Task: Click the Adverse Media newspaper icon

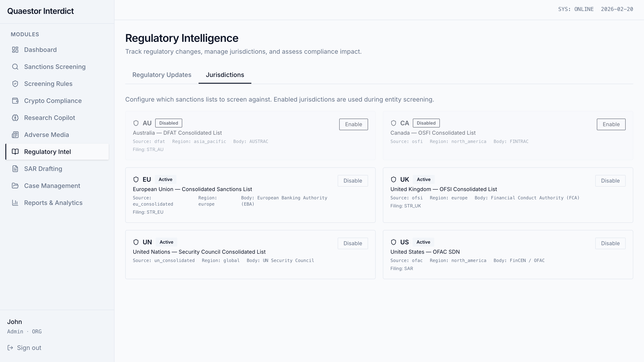Action: (15, 135)
